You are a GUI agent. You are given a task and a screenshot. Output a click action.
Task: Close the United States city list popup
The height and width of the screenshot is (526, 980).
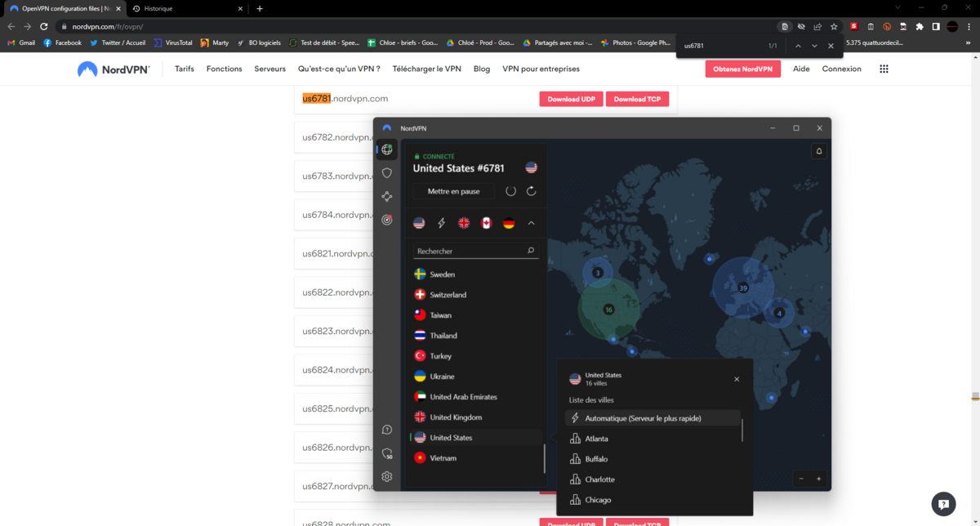[x=737, y=379]
